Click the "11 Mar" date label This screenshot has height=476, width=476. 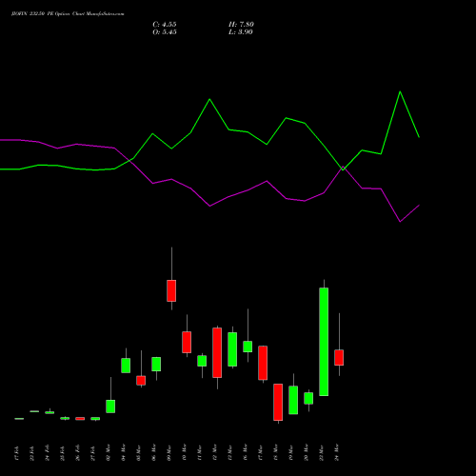(200, 452)
